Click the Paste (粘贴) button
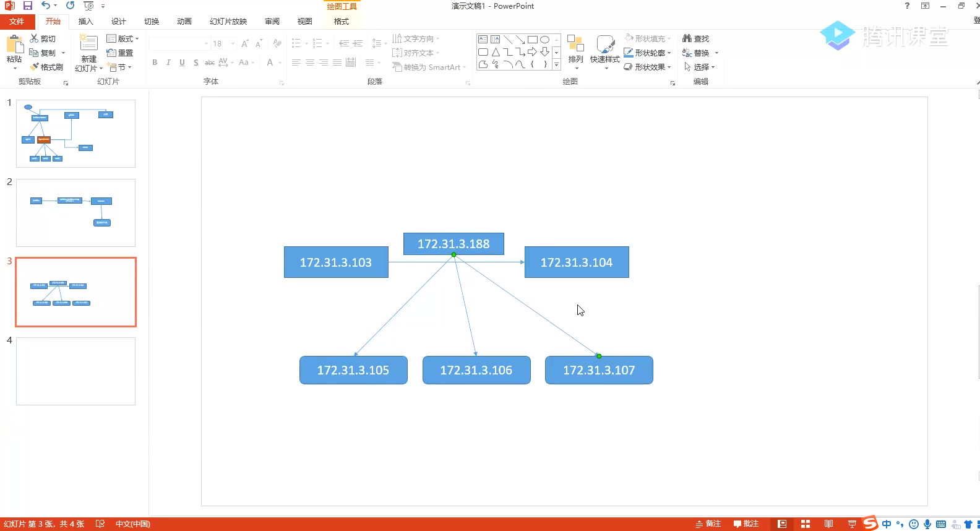The height and width of the screenshot is (531, 980). (14, 52)
